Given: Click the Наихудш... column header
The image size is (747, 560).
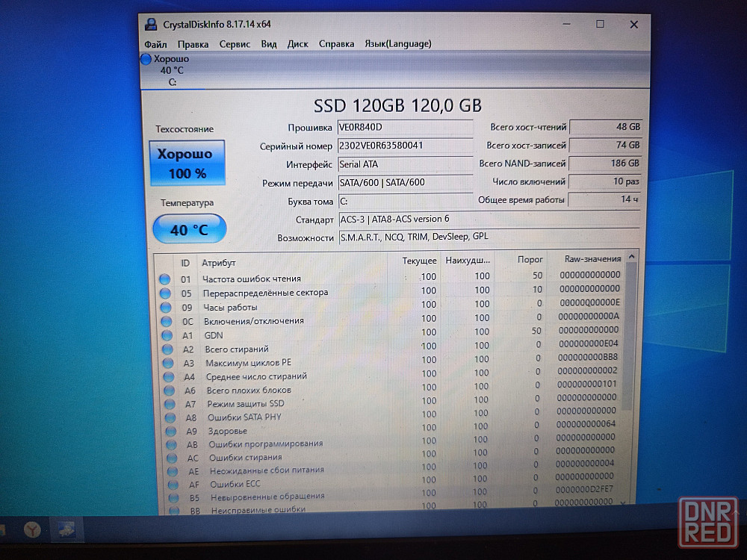Looking at the screenshot, I should pos(468,261).
